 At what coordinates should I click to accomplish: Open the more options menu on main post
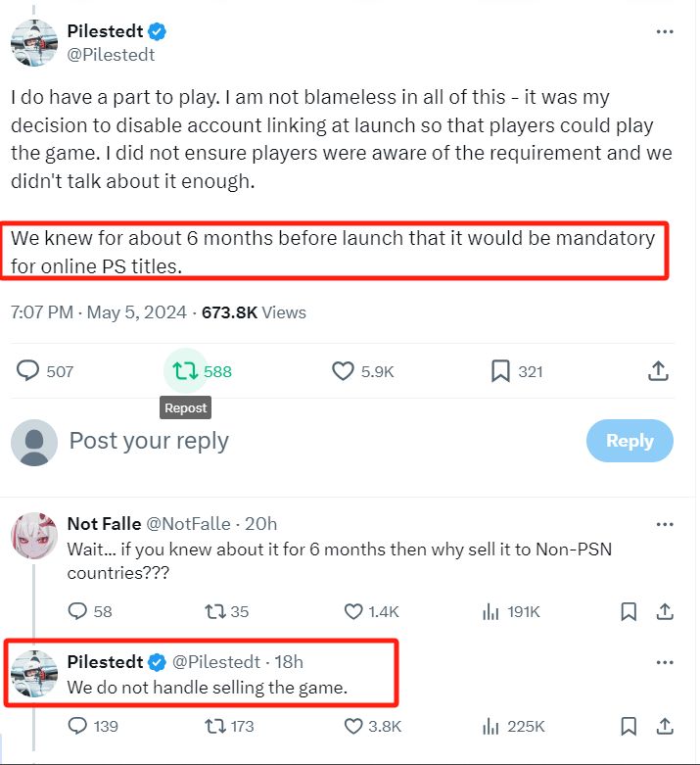(x=665, y=31)
